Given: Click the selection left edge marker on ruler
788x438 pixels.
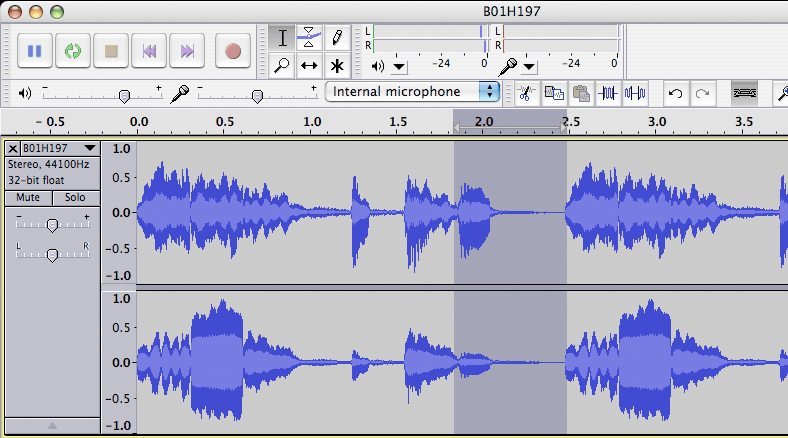Looking at the screenshot, I should [x=456, y=128].
